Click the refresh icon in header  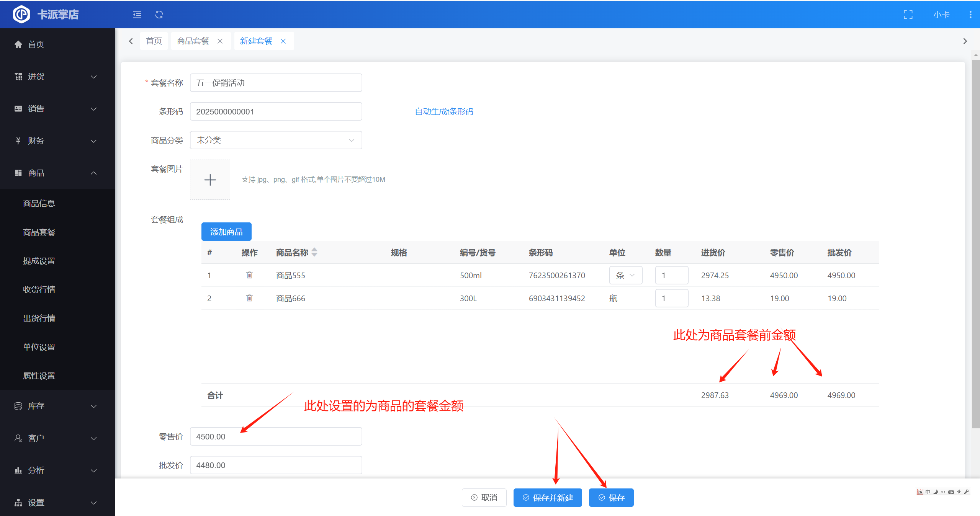point(159,15)
